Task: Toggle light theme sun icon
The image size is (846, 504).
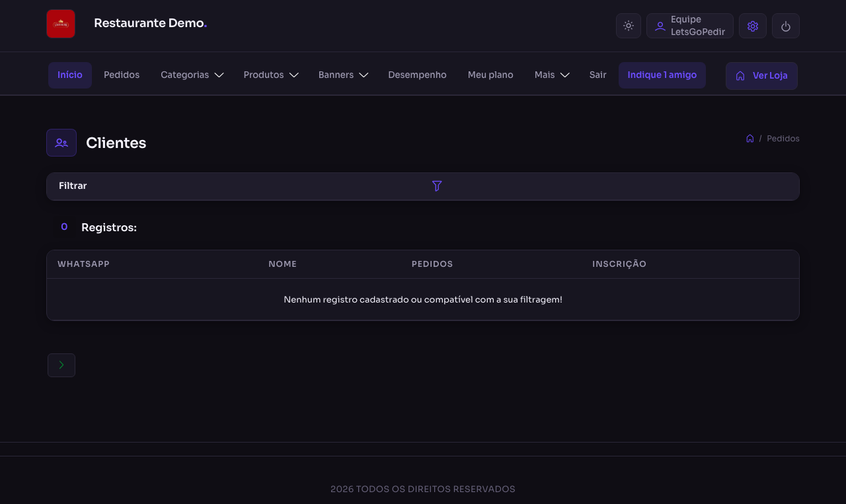Action: point(629,26)
